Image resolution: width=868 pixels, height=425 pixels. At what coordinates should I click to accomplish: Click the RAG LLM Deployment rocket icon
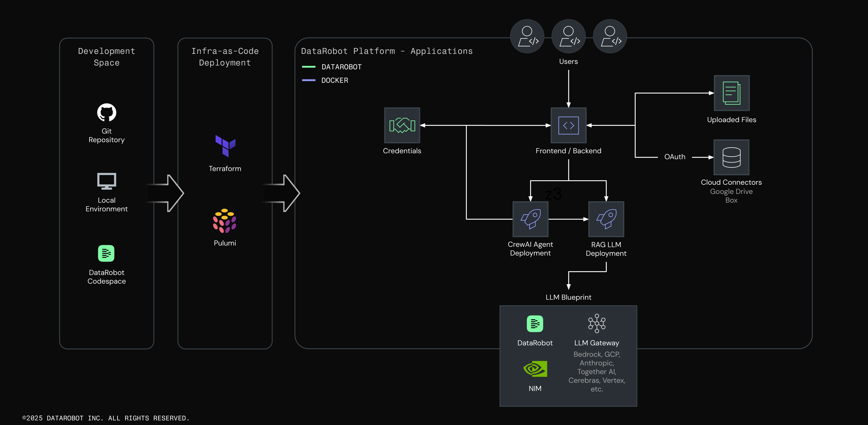606,219
